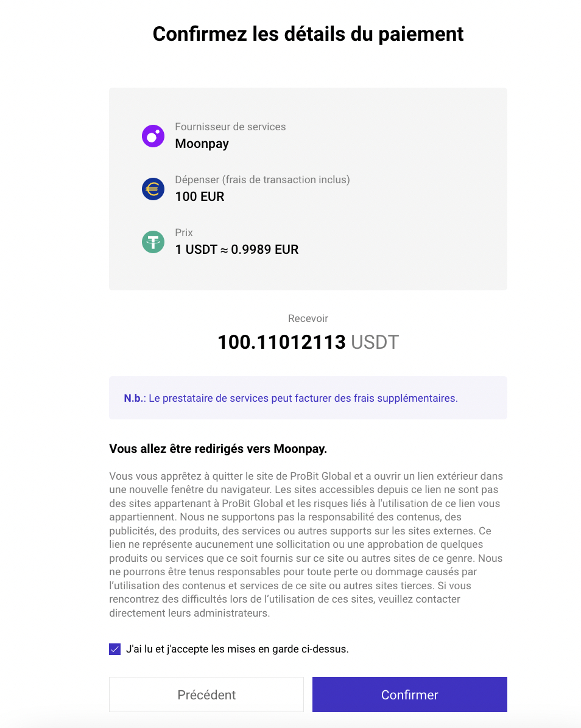
Task: Click the 'J'ai lu et j'accepte' label text
Action: [238, 649]
